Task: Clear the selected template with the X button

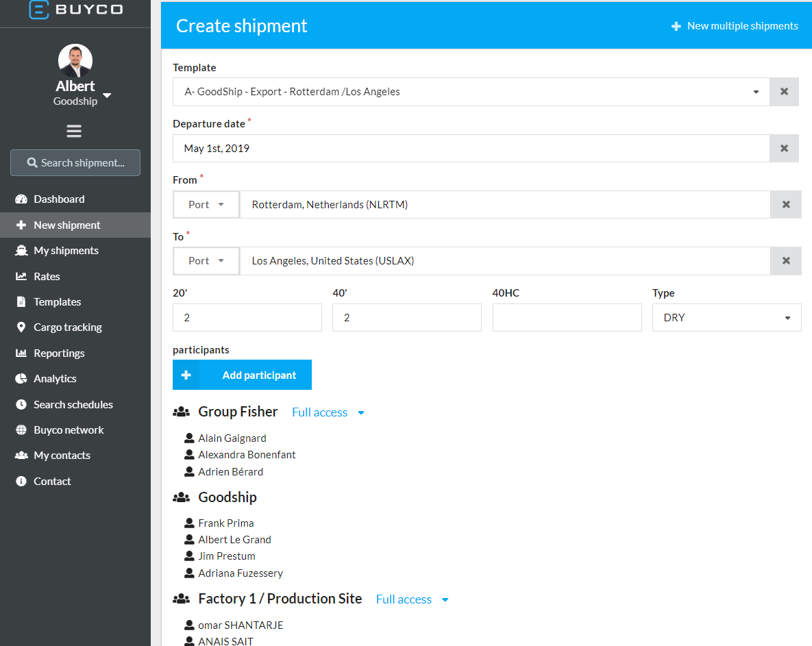Action: (784, 91)
